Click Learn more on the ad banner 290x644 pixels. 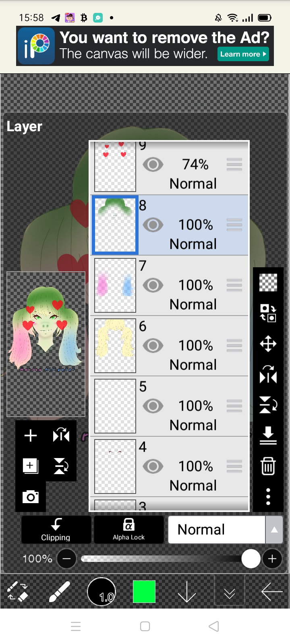[243, 54]
